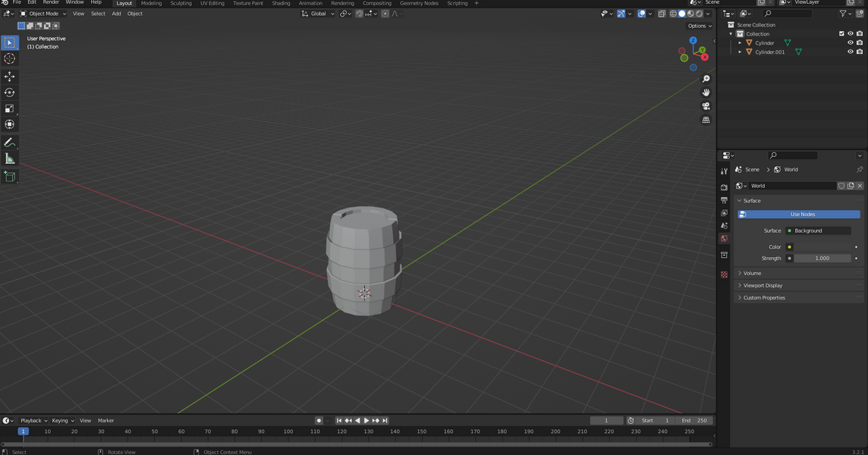868x455 pixels.
Task: Open the Surface Background shader dropdown
Action: [818, 231]
